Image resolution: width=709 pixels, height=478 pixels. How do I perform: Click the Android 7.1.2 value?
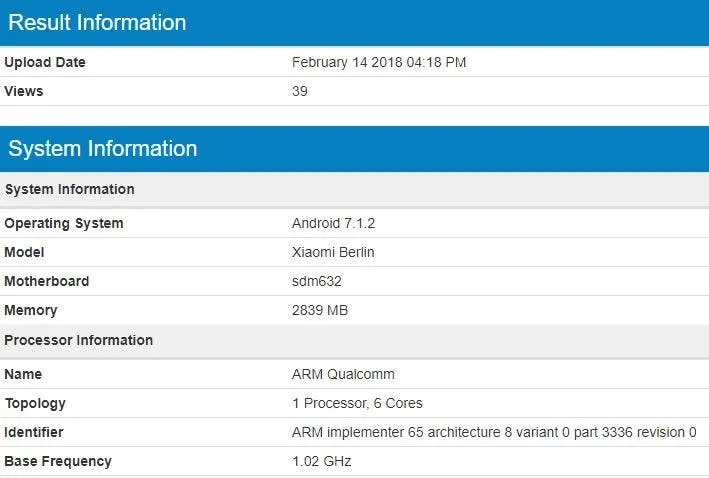331,223
